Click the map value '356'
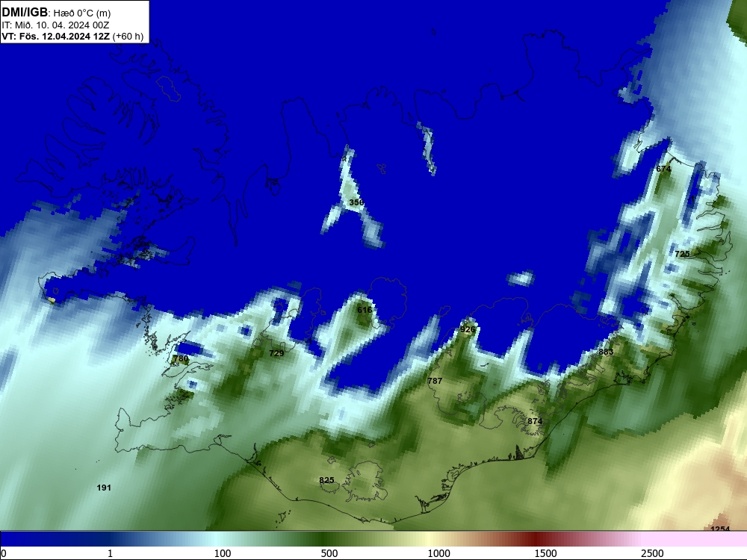This screenshot has height=560, width=747. [356, 202]
